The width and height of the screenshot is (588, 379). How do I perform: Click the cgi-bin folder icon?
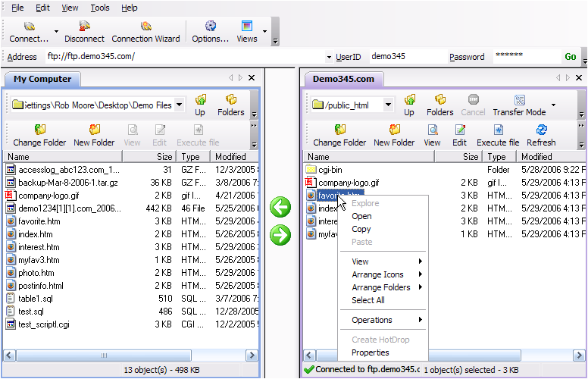pyautogui.click(x=311, y=170)
